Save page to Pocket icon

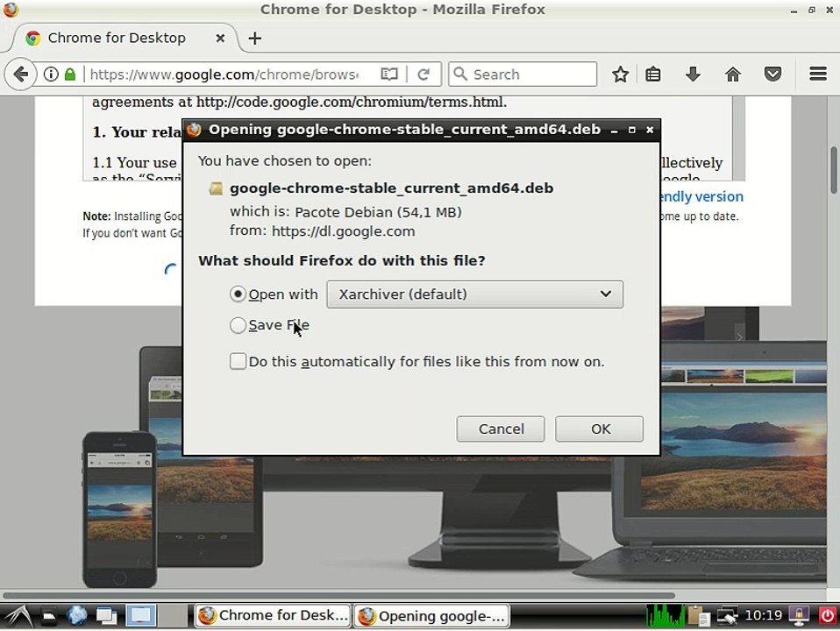tap(772, 74)
